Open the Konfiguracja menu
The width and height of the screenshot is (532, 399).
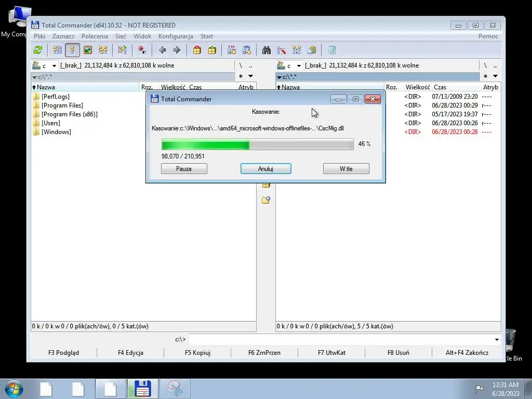coord(176,36)
